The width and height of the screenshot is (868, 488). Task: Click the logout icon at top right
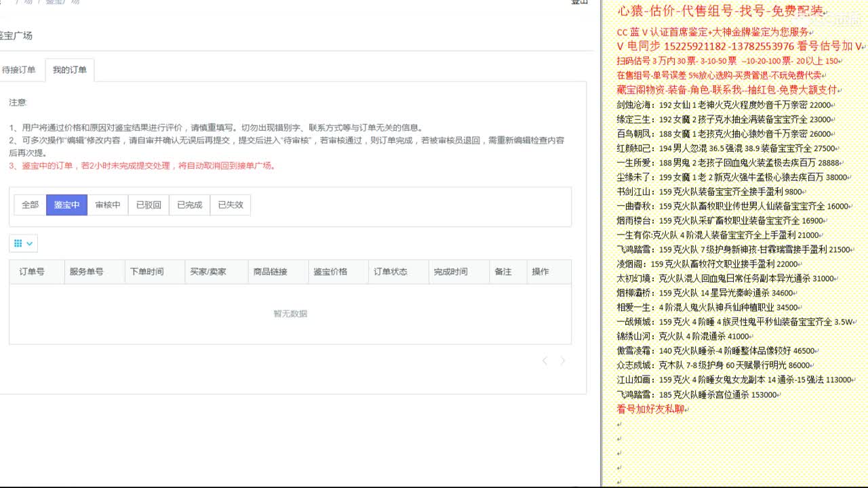coord(579,3)
